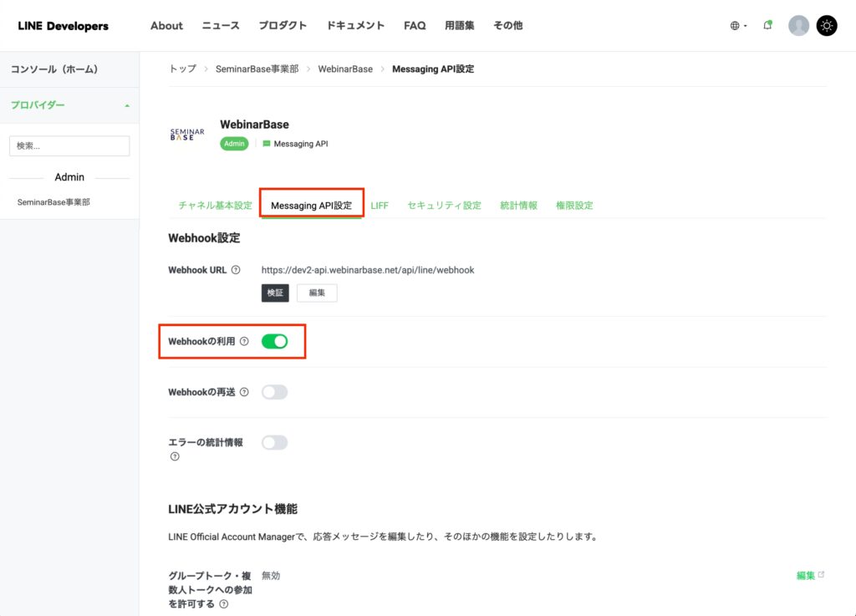Open the globe language dropdown
Screen dimensions: 856x616
(x=738, y=26)
